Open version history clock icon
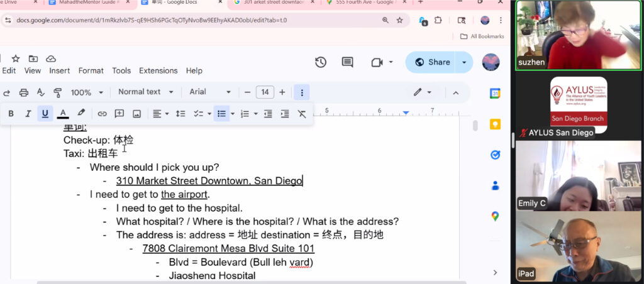This screenshot has height=284, width=644. pos(321,62)
